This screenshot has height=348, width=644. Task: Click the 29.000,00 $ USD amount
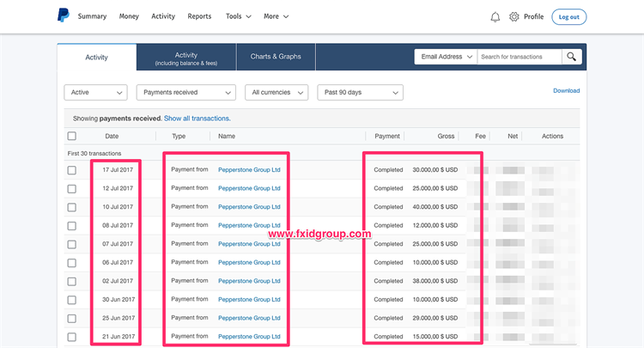pyautogui.click(x=435, y=318)
